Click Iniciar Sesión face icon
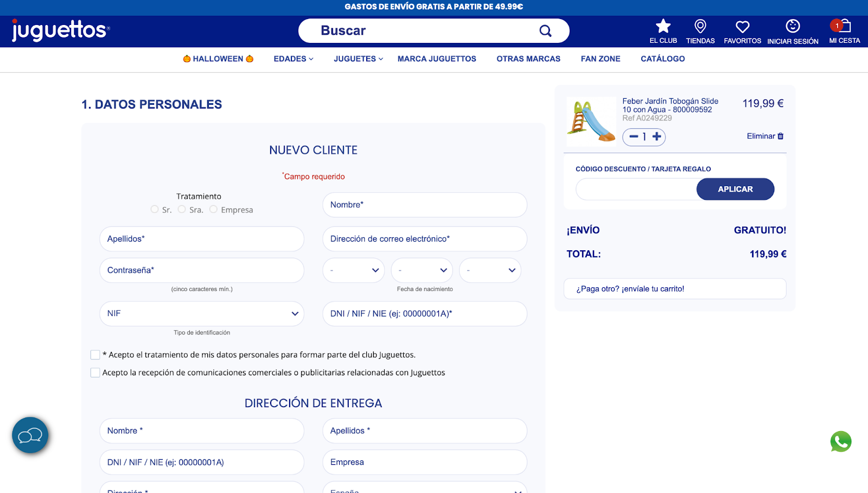Viewport: 868px width, 493px height. pyautogui.click(x=793, y=26)
